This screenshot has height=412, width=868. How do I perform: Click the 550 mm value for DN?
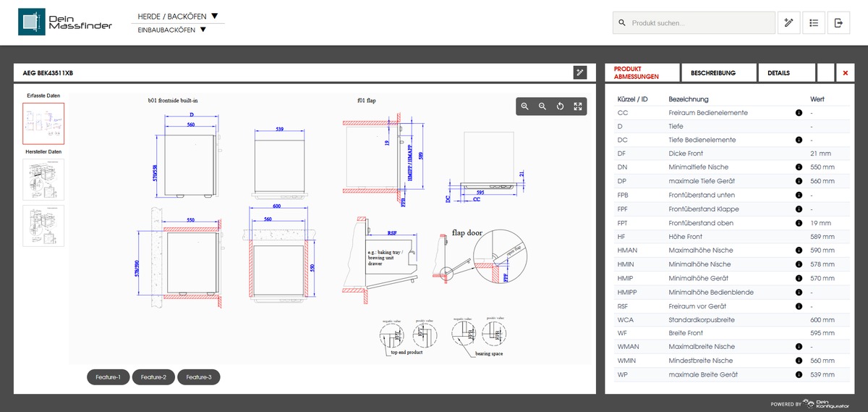point(822,168)
